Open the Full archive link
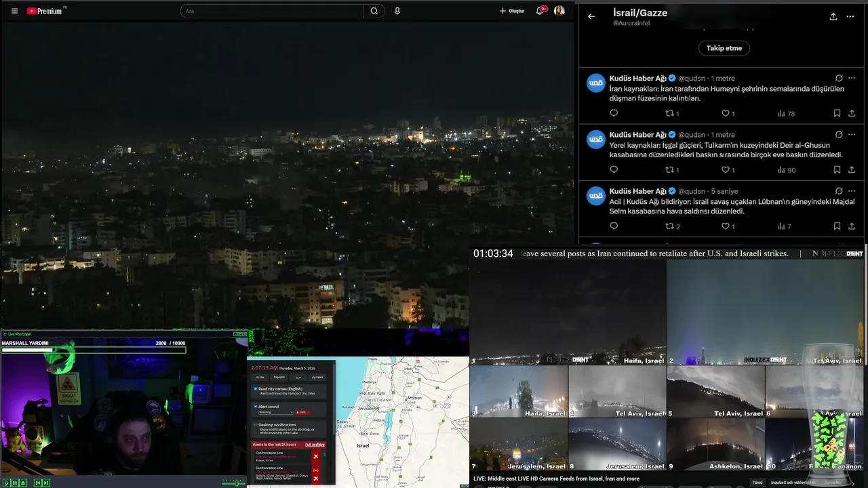Image resolution: width=868 pixels, height=488 pixels. tap(315, 445)
